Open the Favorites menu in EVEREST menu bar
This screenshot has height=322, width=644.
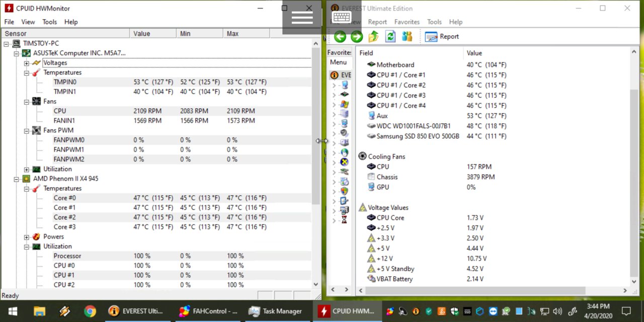click(407, 22)
